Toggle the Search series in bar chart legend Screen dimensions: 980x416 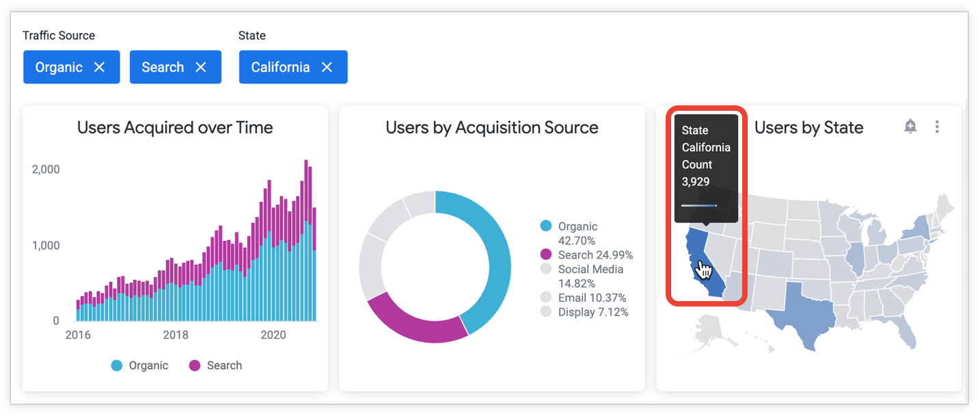215,365
